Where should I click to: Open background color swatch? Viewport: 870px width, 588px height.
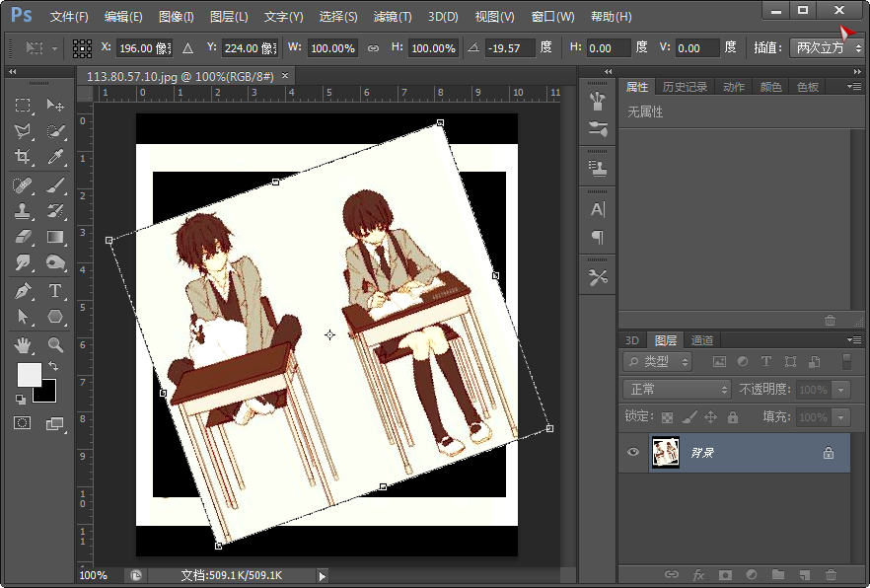47,393
